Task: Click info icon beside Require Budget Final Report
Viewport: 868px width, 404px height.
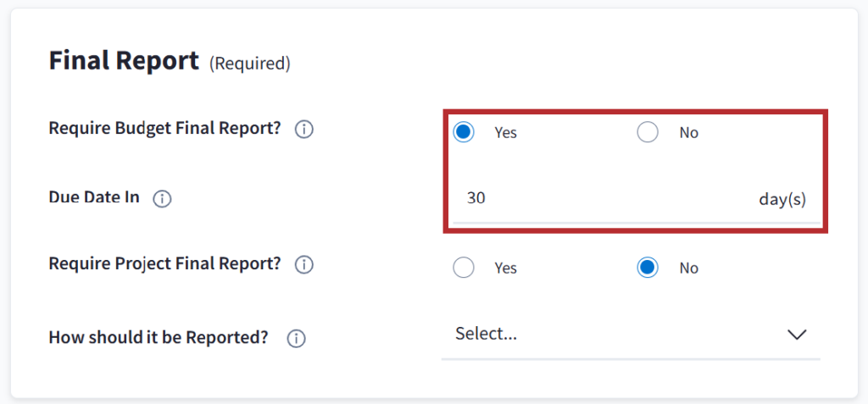Action: point(304,130)
